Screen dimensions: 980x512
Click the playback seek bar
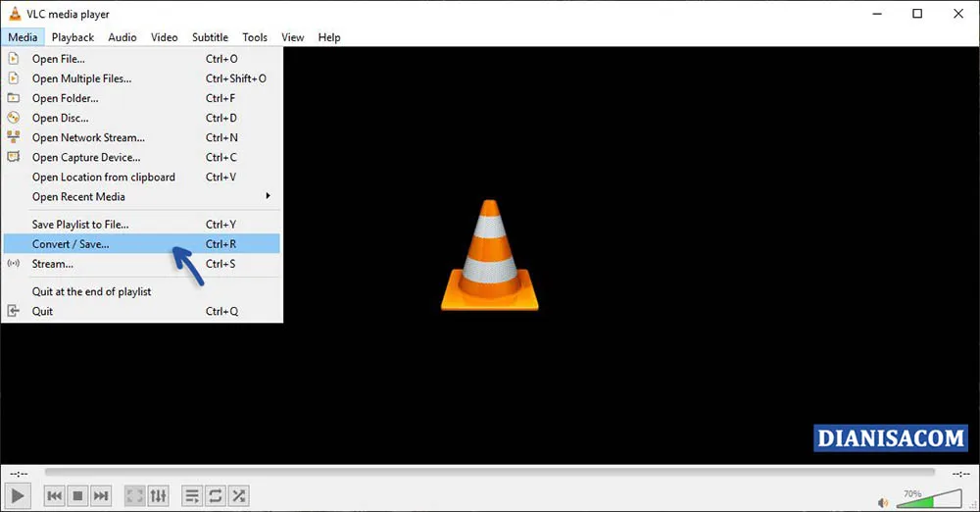490,472
